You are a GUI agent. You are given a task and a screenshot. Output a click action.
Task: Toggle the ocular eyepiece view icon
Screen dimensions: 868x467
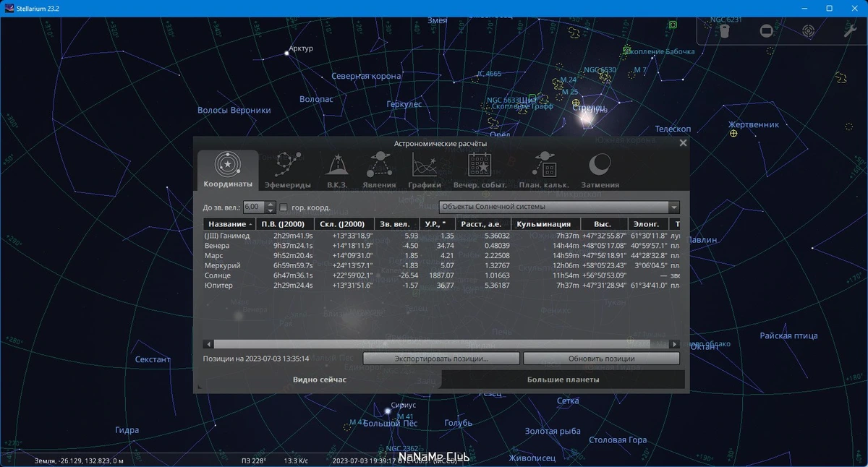click(725, 31)
